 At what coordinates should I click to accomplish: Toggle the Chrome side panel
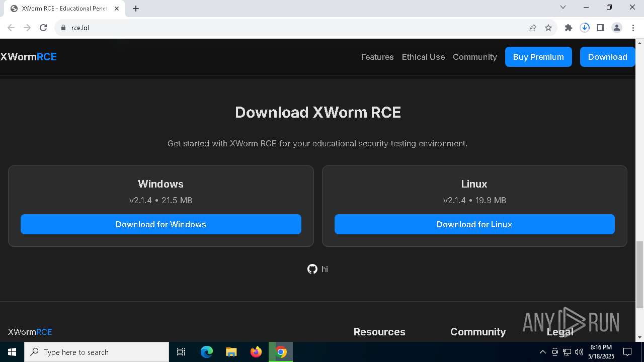point(601,28)
